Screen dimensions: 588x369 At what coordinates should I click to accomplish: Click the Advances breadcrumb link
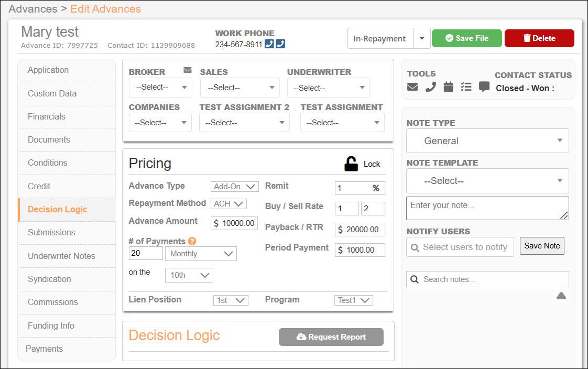[33, 8]
